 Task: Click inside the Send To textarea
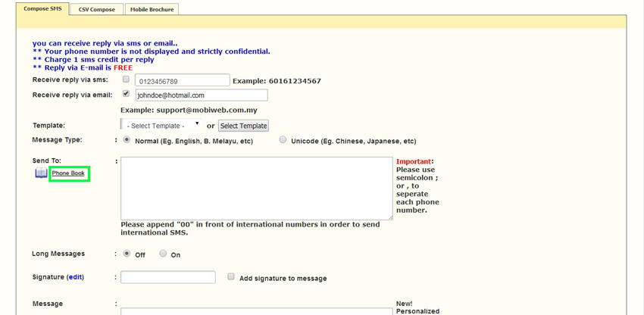(x=257, y=188)
